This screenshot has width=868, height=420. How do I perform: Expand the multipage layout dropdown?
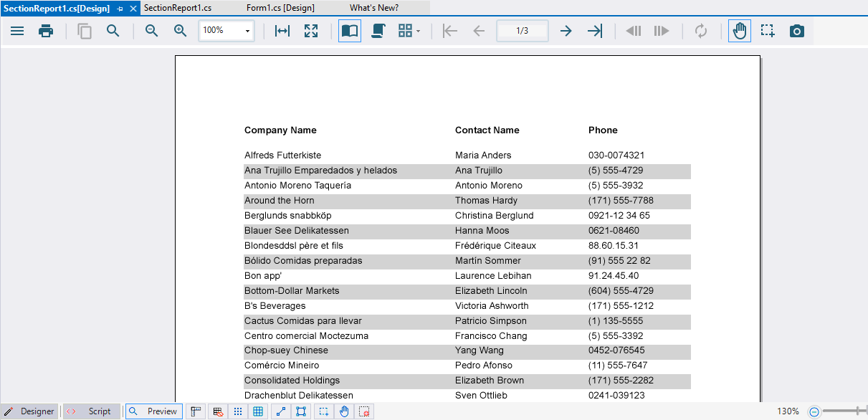(409, 31)
